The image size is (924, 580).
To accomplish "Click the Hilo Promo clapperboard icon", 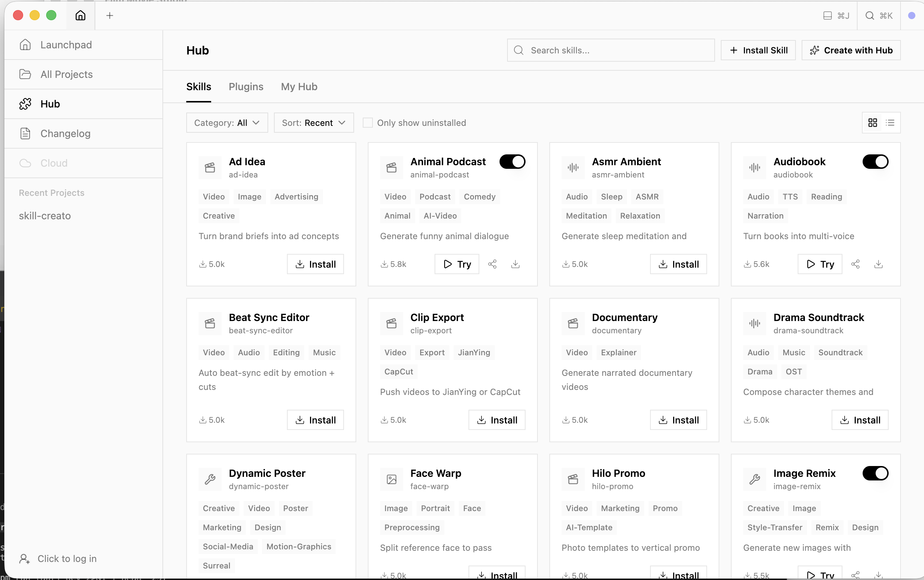I will click(573, 479).
